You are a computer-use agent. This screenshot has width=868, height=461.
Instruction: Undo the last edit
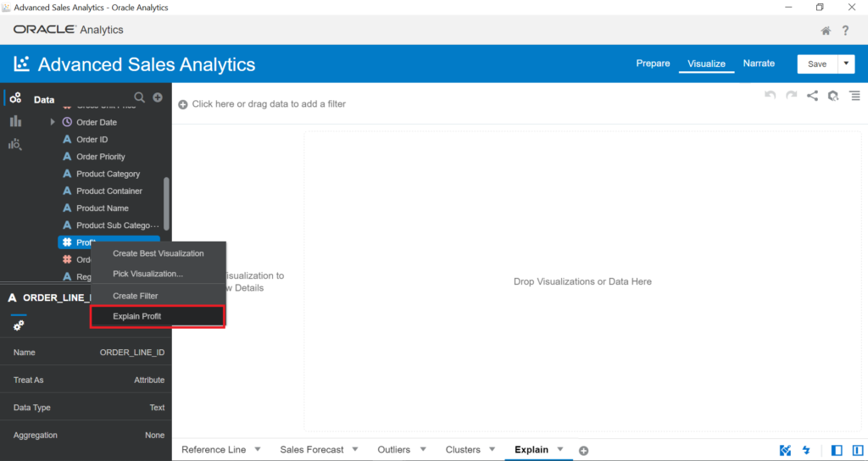click(770, 95)
